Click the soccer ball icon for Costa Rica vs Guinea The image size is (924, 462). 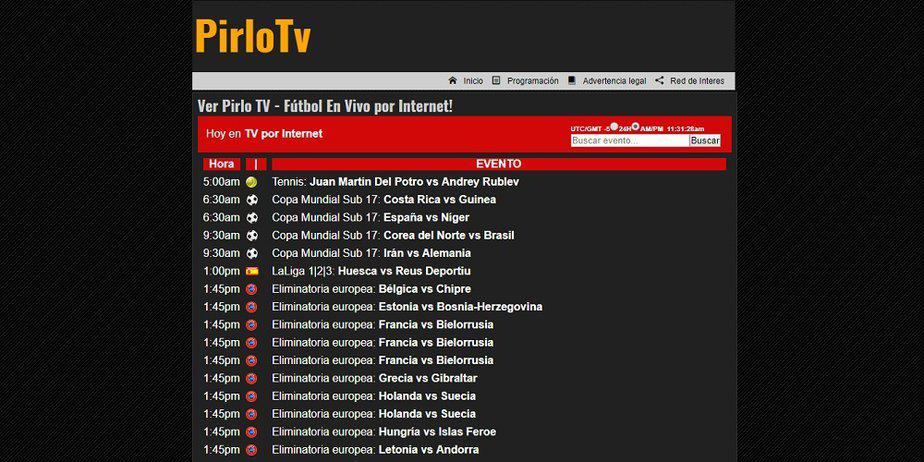click(x=252, y=200)
